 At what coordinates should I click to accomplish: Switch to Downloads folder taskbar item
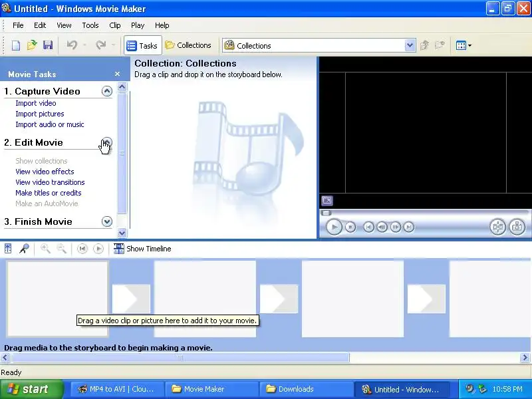pyautogui.click(x=307, y=389)
